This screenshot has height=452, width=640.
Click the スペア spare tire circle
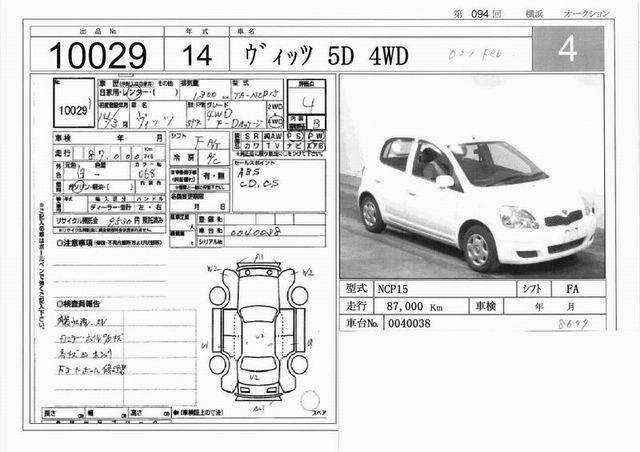click(x=311, y=400)
